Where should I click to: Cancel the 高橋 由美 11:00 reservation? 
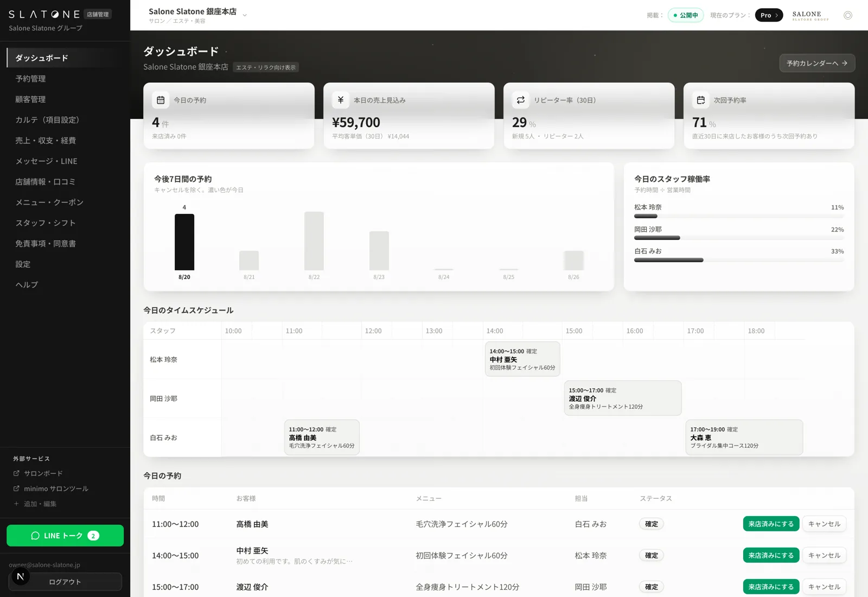pyautogui.click(x=824, y=524)
